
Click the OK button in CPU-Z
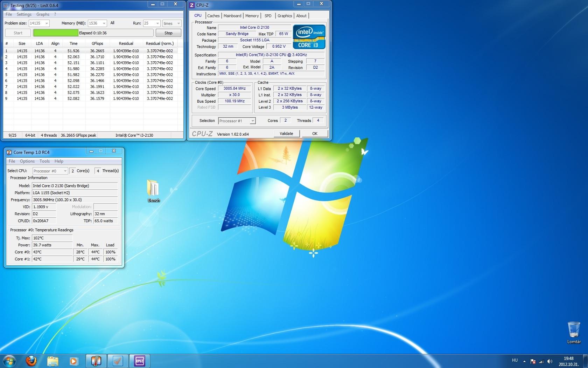315,134
